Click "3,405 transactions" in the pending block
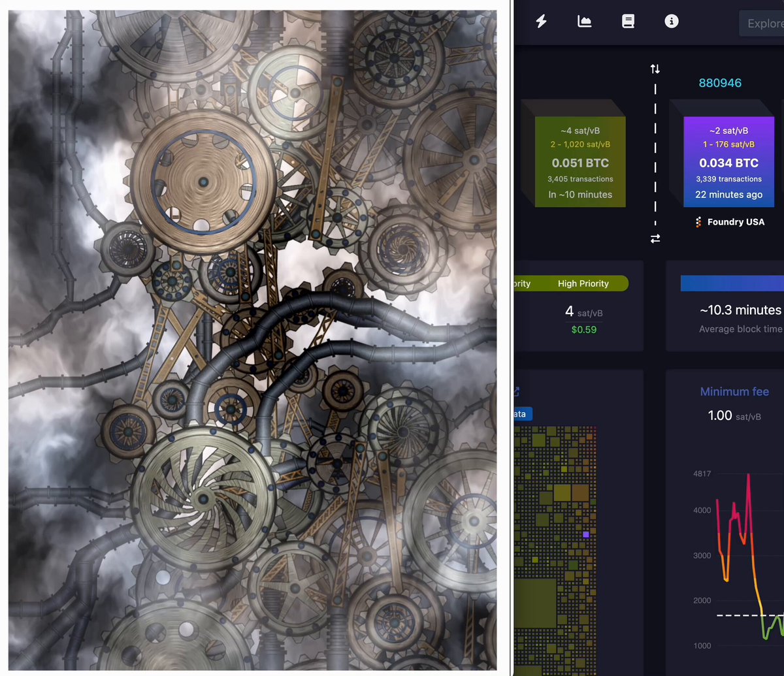This screenshot has width=784, height=676. point(580,179)
